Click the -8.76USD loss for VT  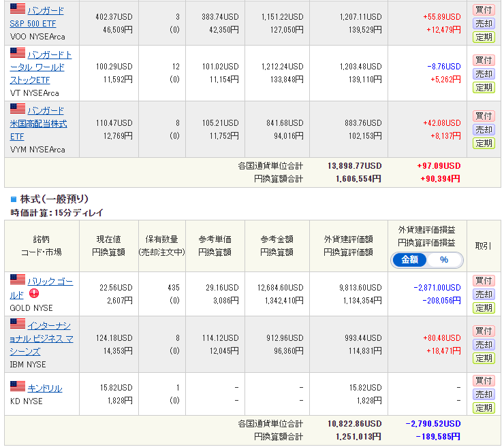coord(444,67)
